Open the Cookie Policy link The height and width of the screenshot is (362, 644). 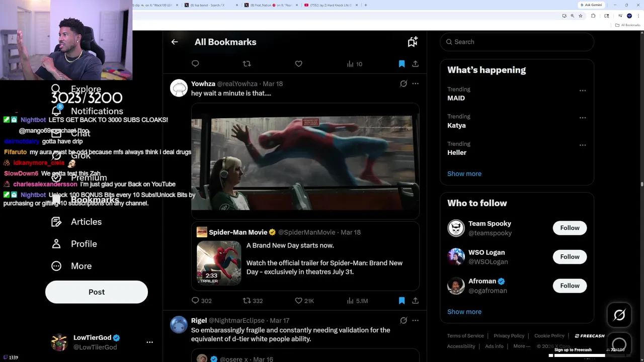(x=549, y=336)
